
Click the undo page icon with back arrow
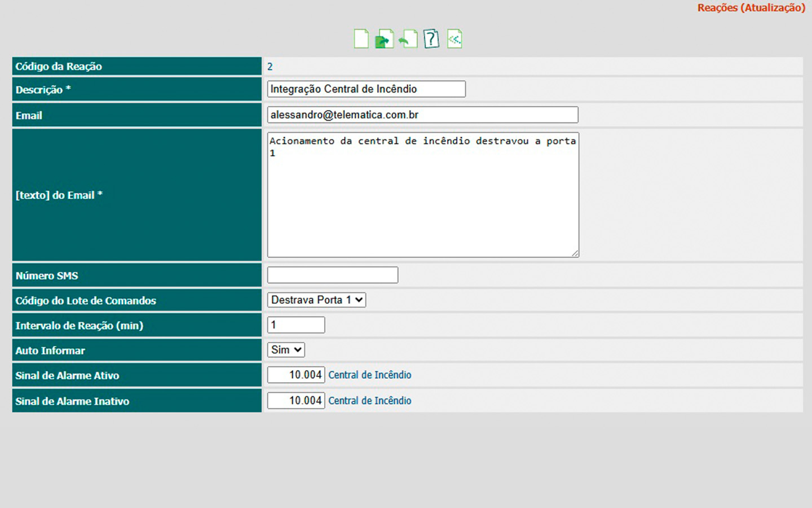click(408, 39)
